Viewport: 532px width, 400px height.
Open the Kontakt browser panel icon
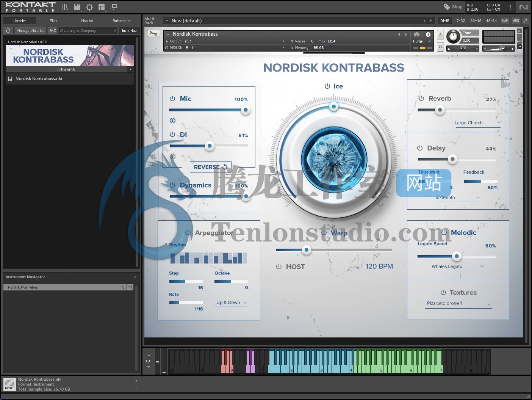pyautogui.click(x=65, y=7)
